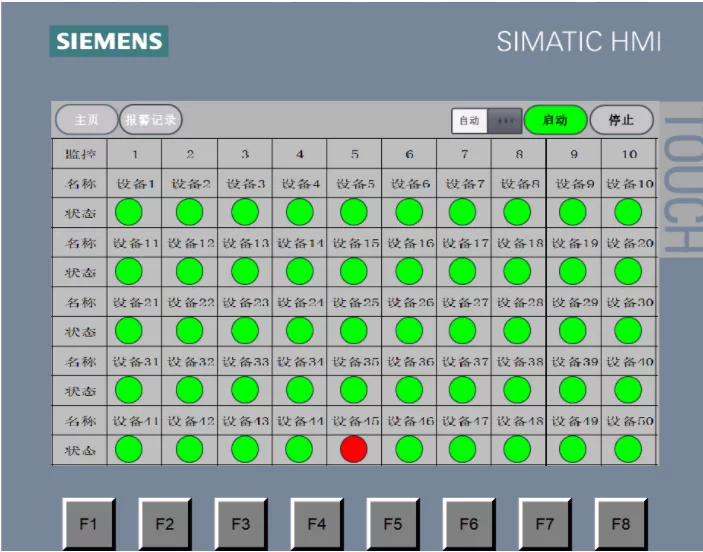Click the status lamp under 设备17

pos(463,271)
